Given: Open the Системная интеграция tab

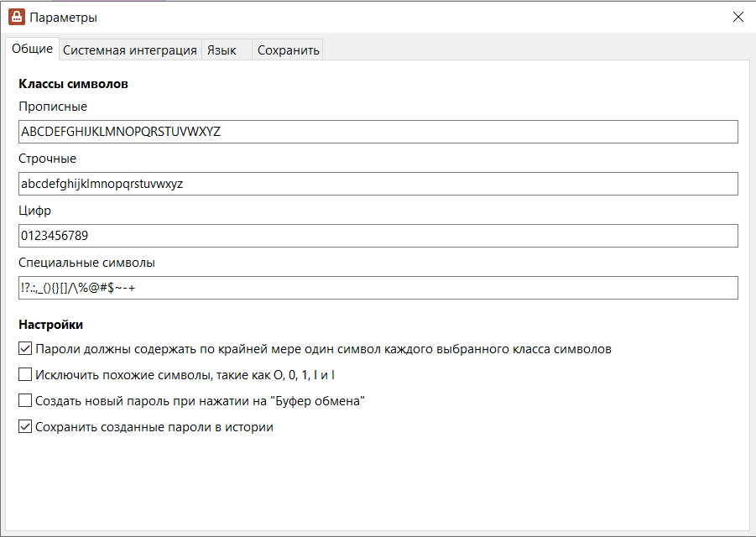Looking at the screenshot, I should pyautogui.click(x=130, y=50).
